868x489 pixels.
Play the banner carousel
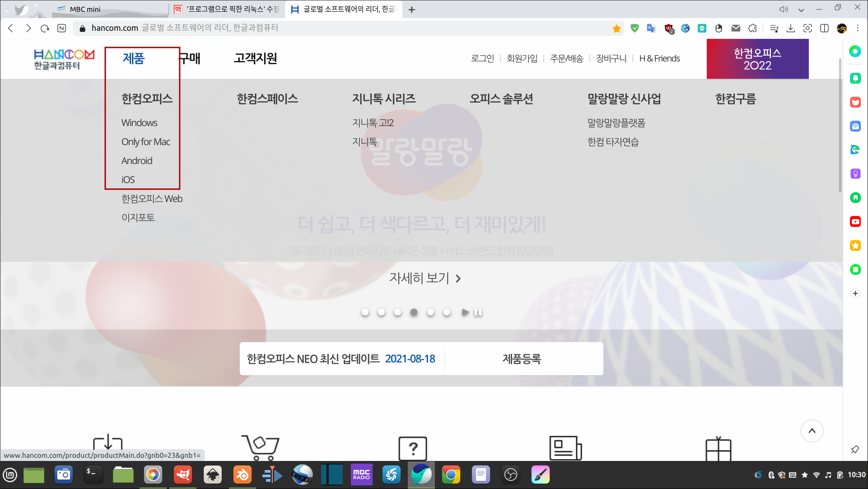pos(465,312)
